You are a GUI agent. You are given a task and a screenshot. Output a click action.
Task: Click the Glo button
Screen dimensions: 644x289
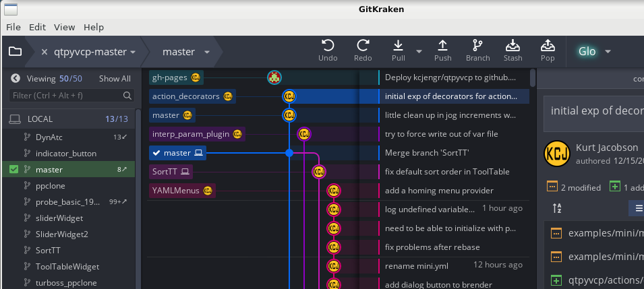pyautogui.click(x=587, y=51)
